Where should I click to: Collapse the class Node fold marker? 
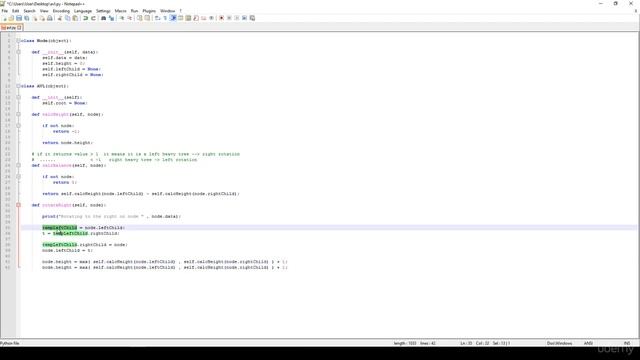pos(18,41)
